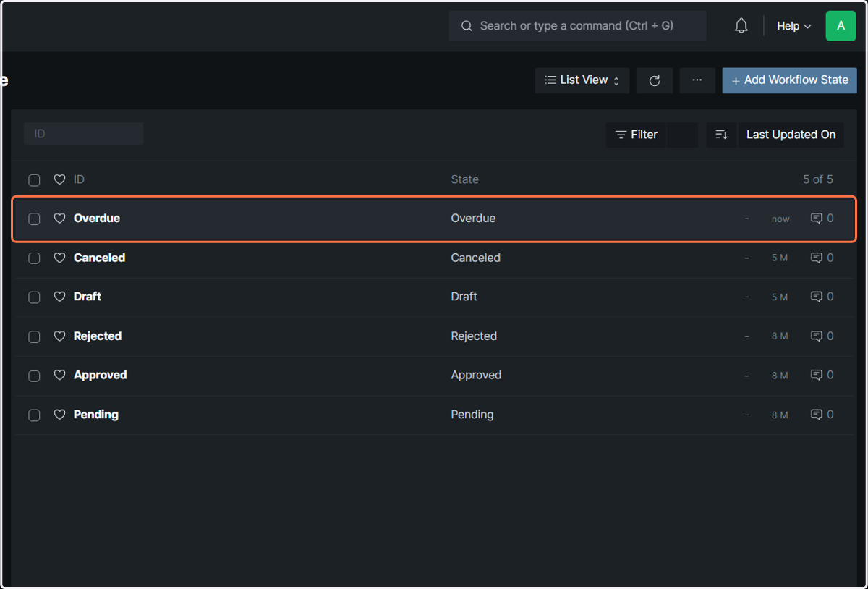Like the Approved row heart icon
868x589 pixels.
point(60,376)
